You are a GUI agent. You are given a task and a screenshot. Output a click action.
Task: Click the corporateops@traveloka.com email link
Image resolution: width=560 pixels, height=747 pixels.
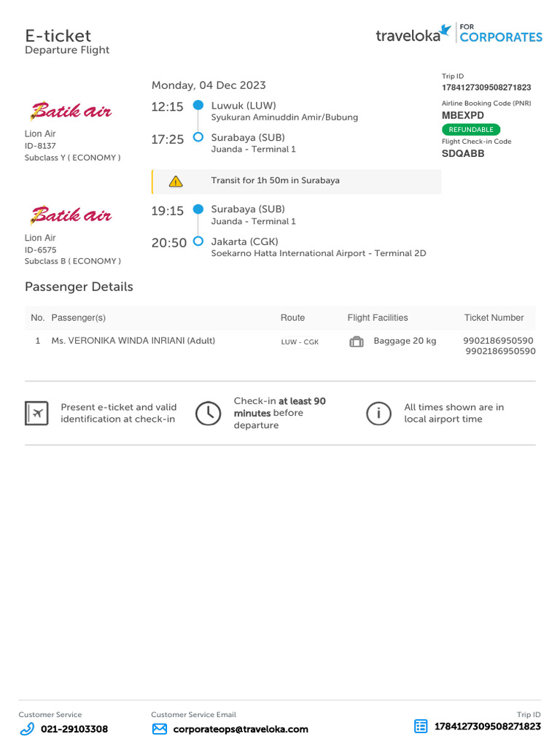[241, 729]
